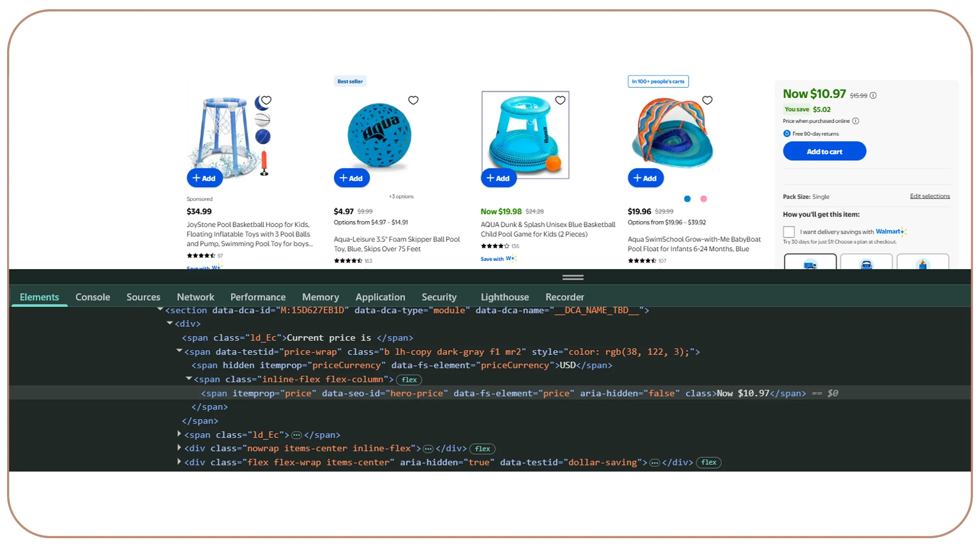Click star rating with 107 reviews

click(x=642, y=261)
